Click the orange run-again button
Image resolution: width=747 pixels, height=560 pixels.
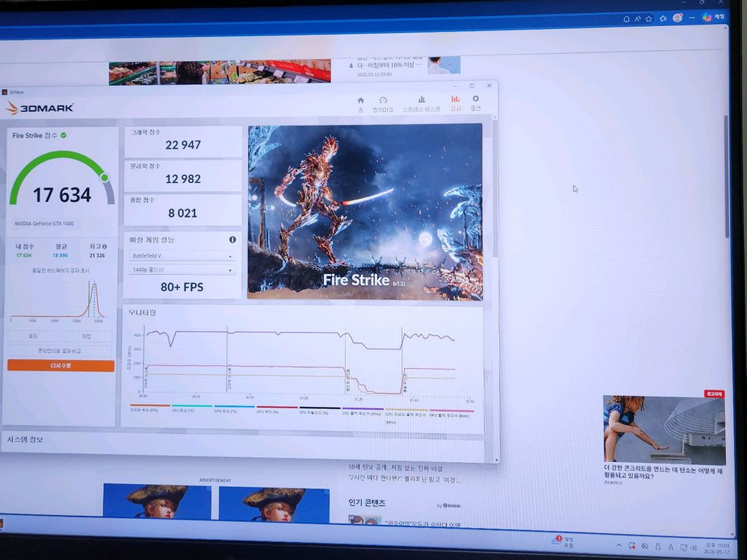(61, 365)
